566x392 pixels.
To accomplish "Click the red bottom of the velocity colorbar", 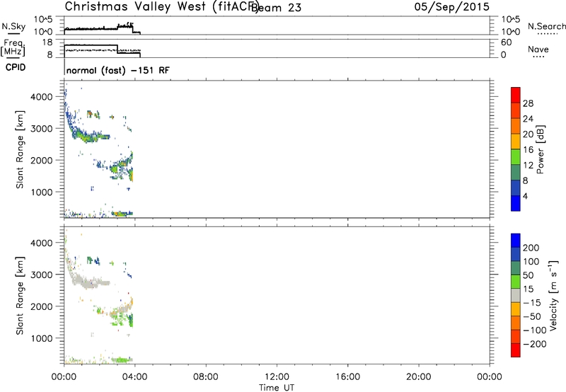I will pos(516,350).
